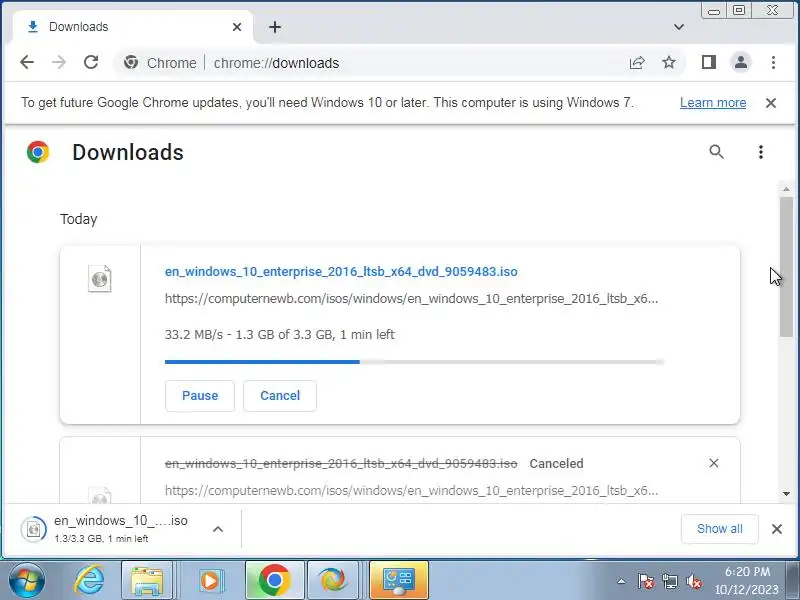Show hidden system tray icons
The height and width of the screenshot is (600, 800).
(x=621, y=581)
